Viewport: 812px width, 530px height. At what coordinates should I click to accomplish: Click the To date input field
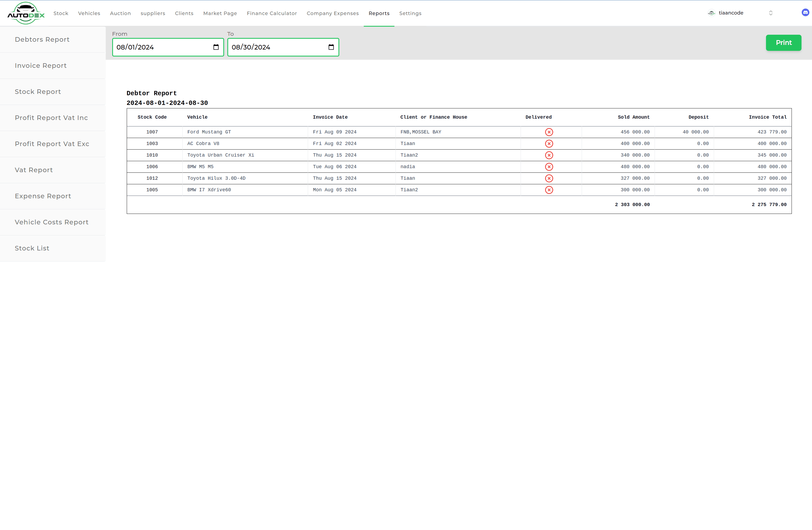click(283, 47)
